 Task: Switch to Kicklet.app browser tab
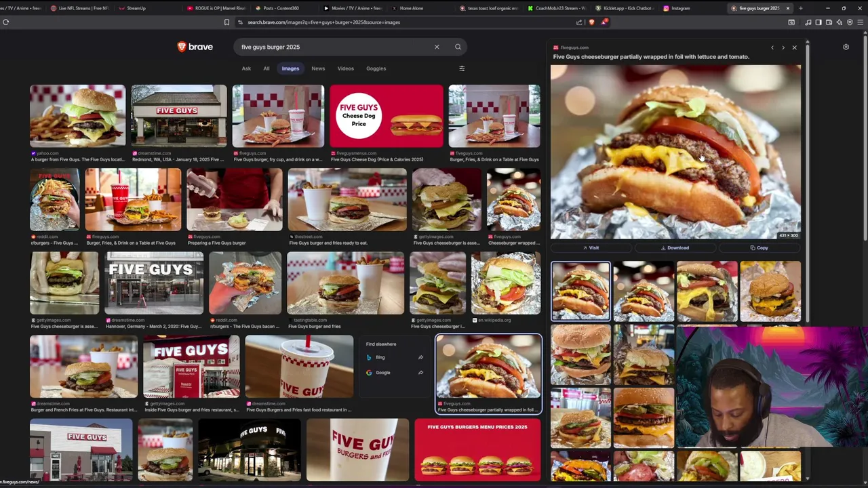coord(624,8)
